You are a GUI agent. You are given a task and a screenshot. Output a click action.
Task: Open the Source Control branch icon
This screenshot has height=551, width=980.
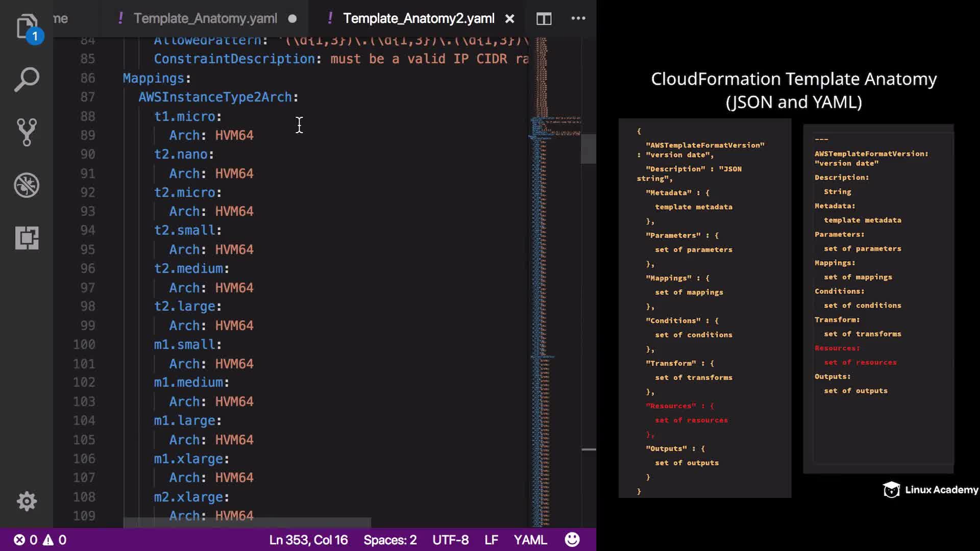point(27,132)
